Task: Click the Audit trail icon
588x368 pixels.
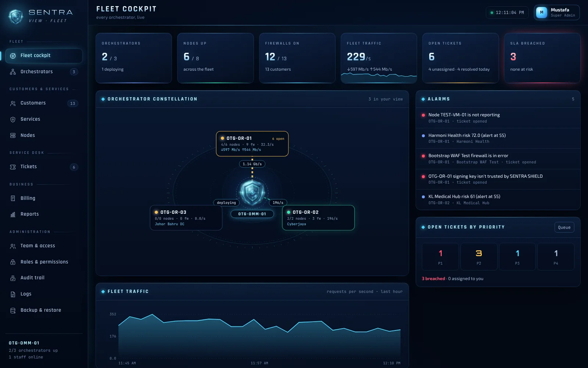Action: tap(13, 278)
